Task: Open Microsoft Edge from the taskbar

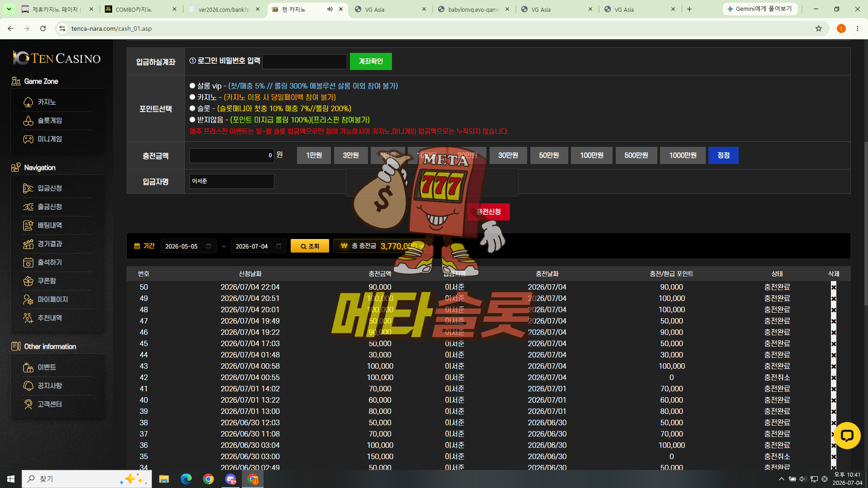Action: tap(186, 479)
